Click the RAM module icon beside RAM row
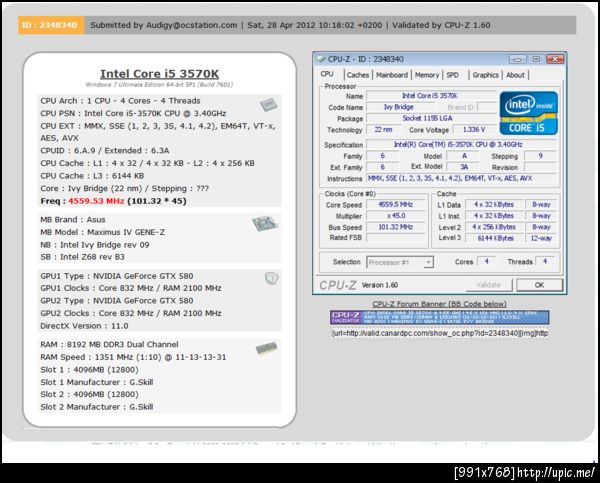 (267, 348)
